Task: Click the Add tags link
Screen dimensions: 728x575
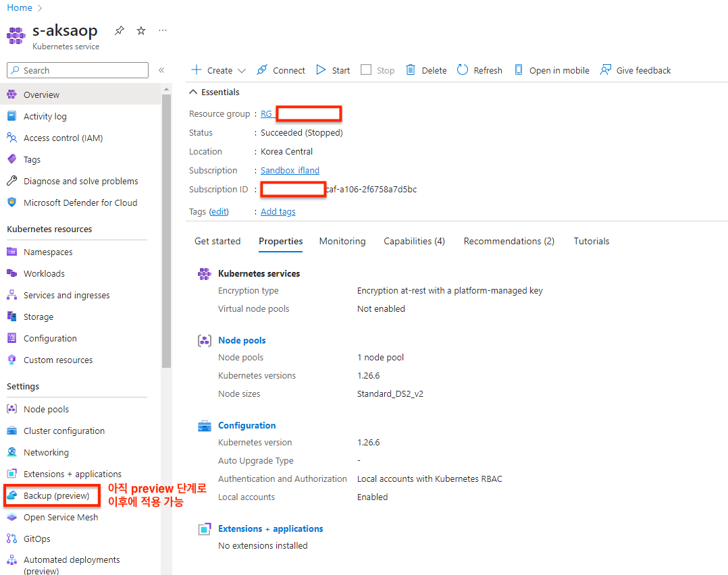Action: 278,212
